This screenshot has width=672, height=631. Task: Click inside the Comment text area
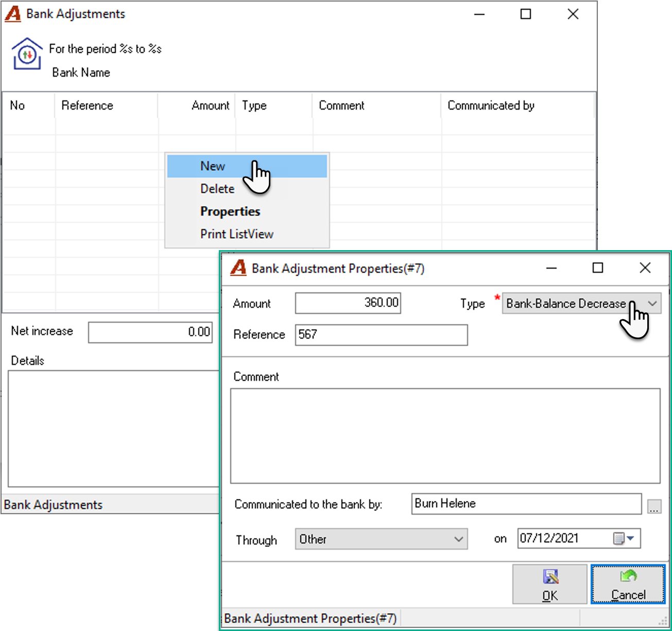(x=445, y=436)
